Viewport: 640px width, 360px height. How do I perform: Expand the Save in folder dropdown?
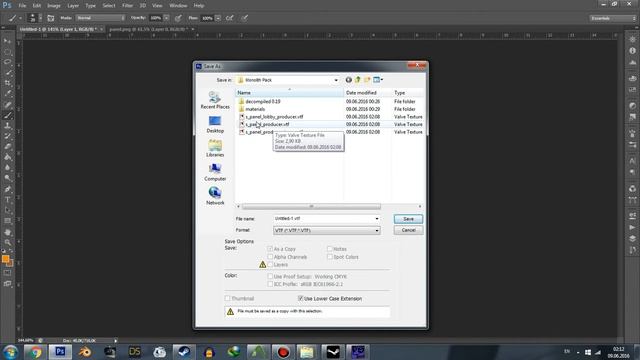[x=336, y=80]
